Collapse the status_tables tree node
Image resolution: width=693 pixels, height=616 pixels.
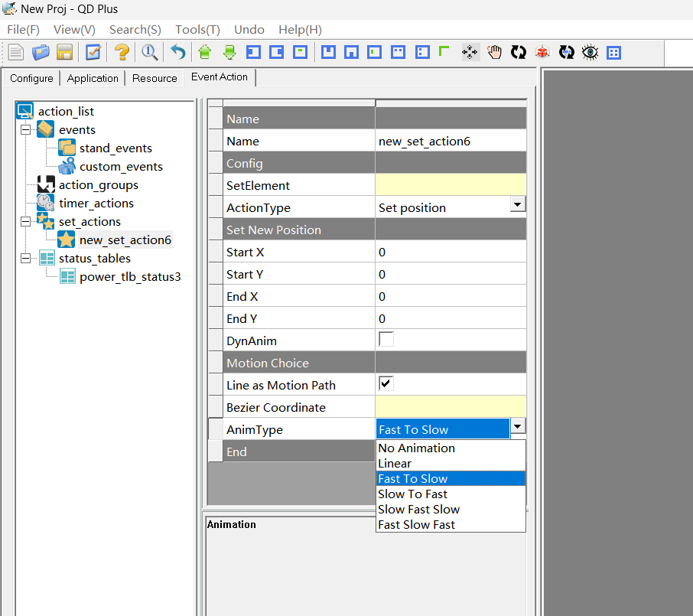click(26, 258)
